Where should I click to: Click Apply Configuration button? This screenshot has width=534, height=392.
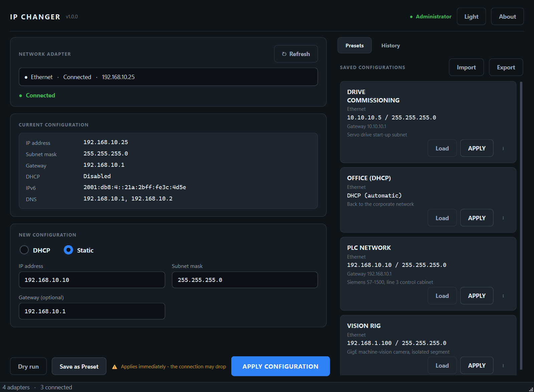pyautogui.click(x=280, y=366)
